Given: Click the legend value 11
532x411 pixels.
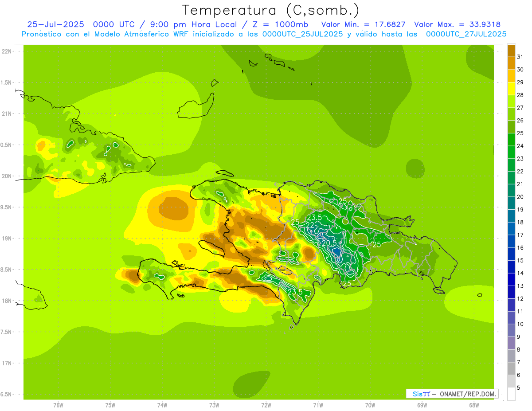Looking at the screenshot, I should (x=520, y=311).
